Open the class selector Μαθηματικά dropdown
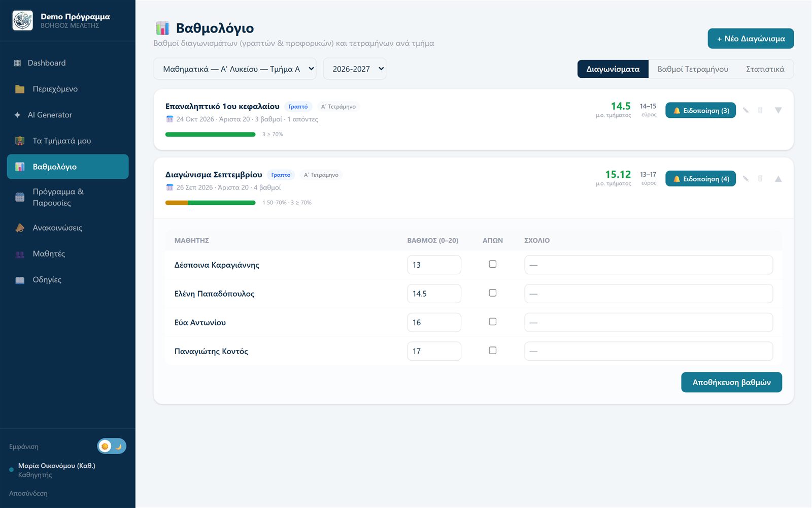 (x=235, y=69)
